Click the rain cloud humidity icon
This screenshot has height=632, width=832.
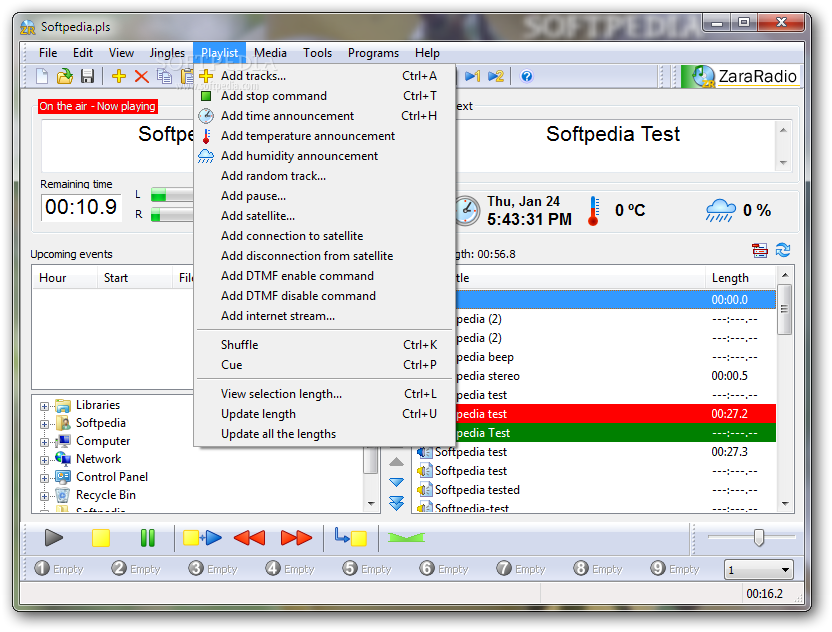[x=721, y=211]
